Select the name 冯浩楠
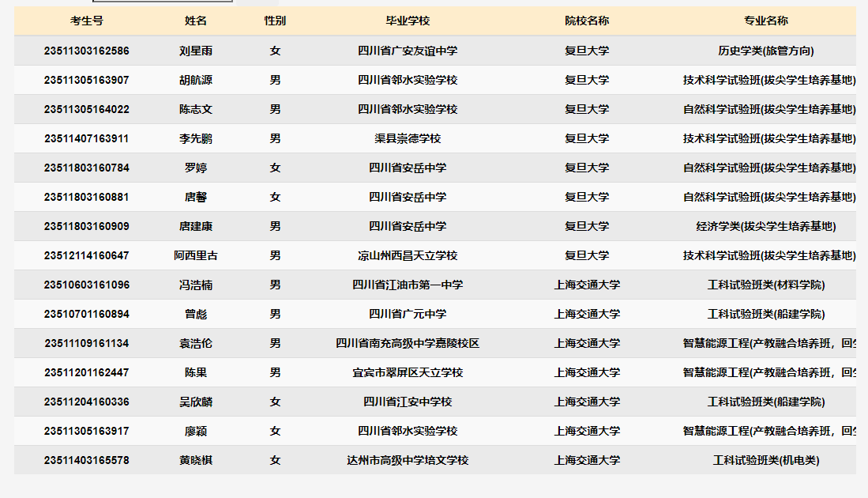Image resolution: width=868 pixels, height=498 pixels. click(x=195, y=285)
